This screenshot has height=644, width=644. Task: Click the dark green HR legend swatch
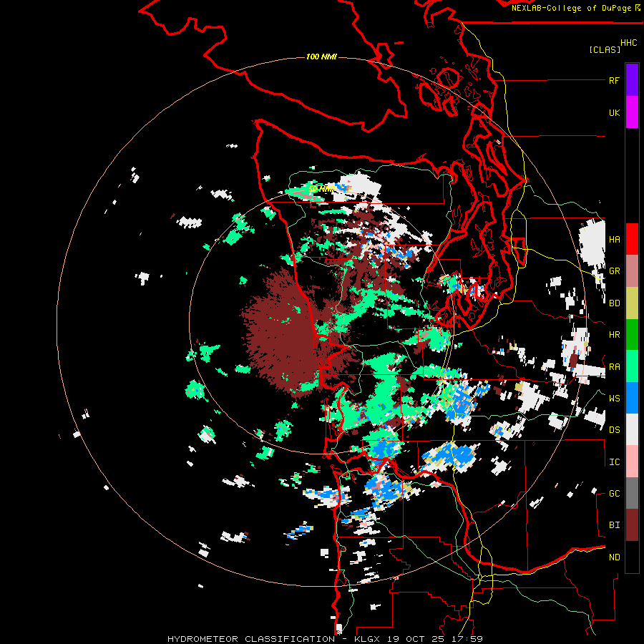[x=632, y=334]
